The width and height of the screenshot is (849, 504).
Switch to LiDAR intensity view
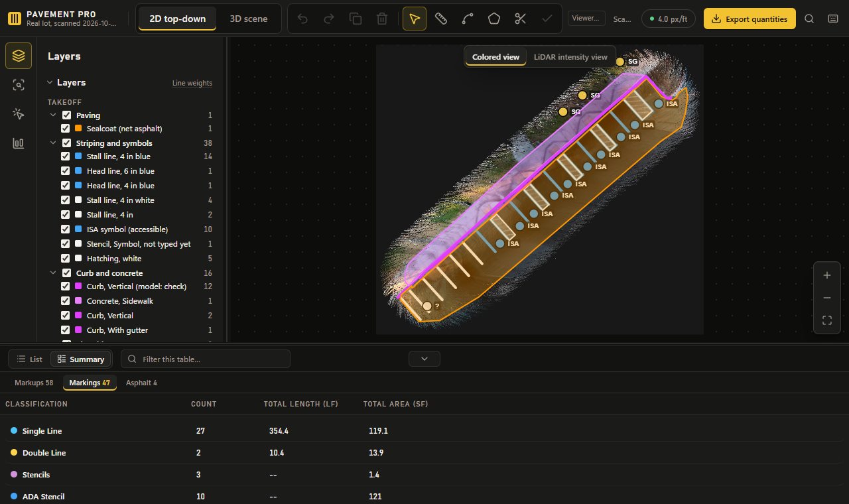pos(570,57)
